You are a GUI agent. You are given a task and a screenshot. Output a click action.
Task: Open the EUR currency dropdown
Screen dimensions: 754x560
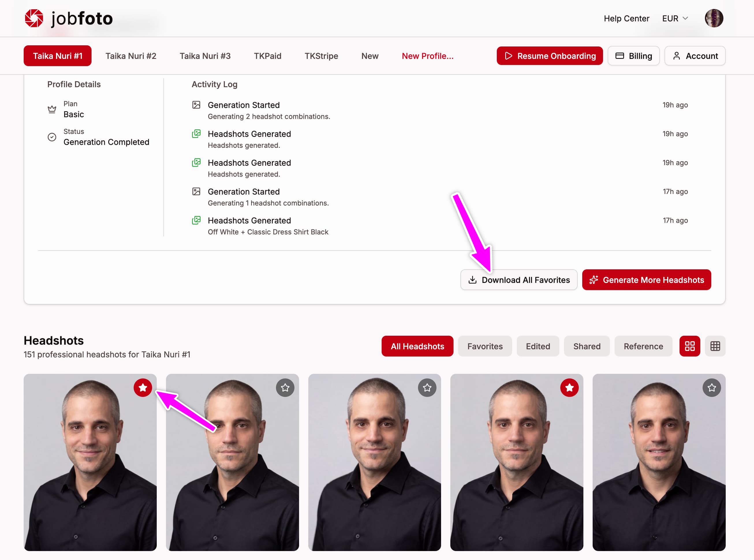click(675, 18)
